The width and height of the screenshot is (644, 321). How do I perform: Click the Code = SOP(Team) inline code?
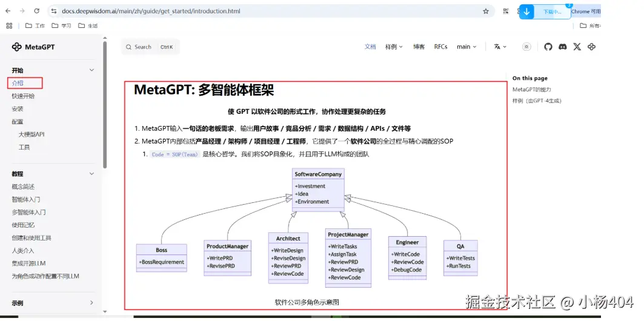point(174,154)
